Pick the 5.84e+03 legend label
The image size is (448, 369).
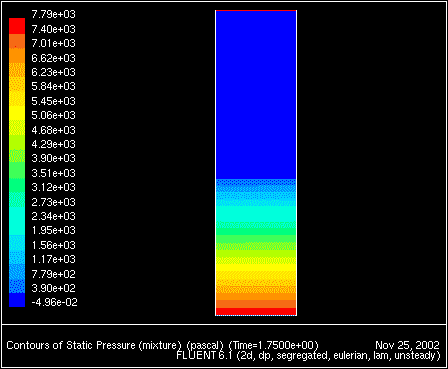53,86
